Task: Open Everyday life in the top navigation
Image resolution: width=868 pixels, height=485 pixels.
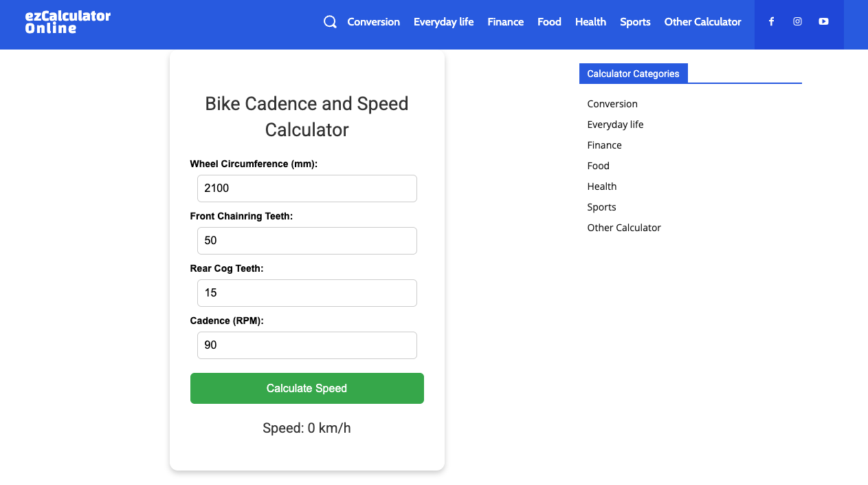Action: pyautogui.click(x=443, y=22)
